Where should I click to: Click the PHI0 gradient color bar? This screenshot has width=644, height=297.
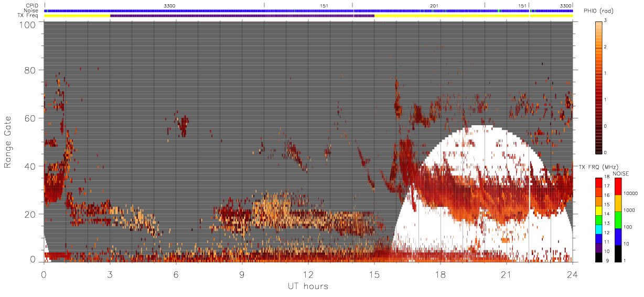(x=599, y=87)
